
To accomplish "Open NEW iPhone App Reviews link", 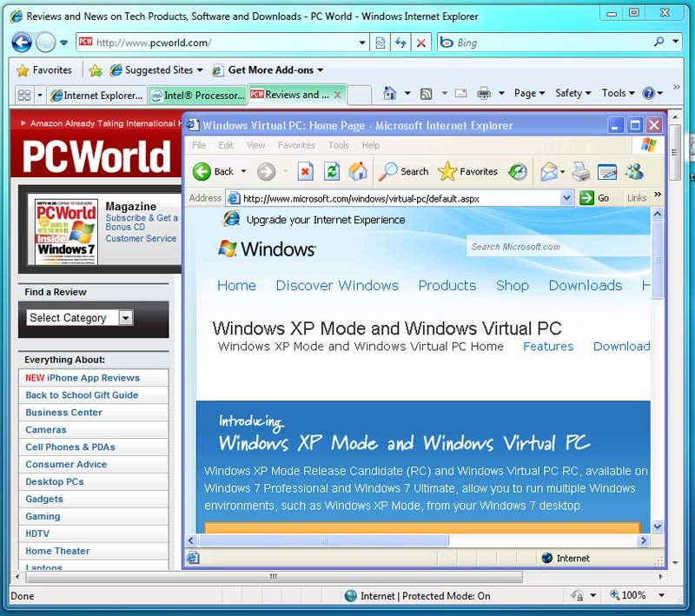I will [83, 378].
